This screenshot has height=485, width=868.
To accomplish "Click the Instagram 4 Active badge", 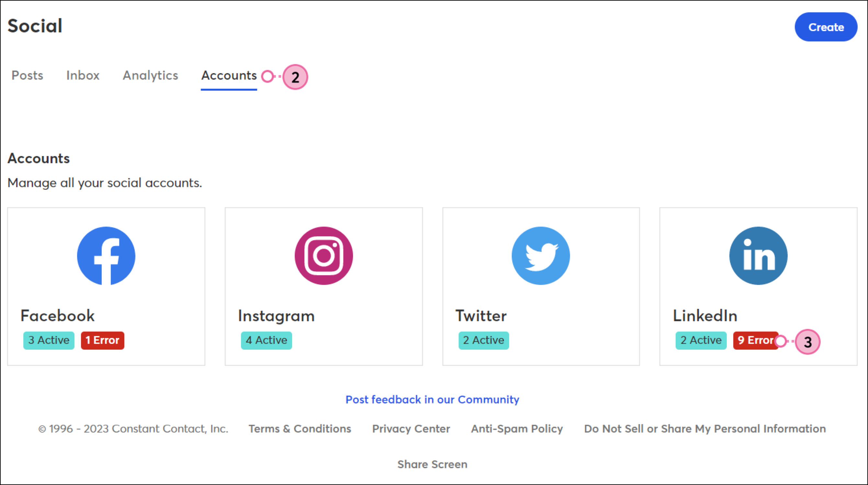I will [x=267, y=340].
